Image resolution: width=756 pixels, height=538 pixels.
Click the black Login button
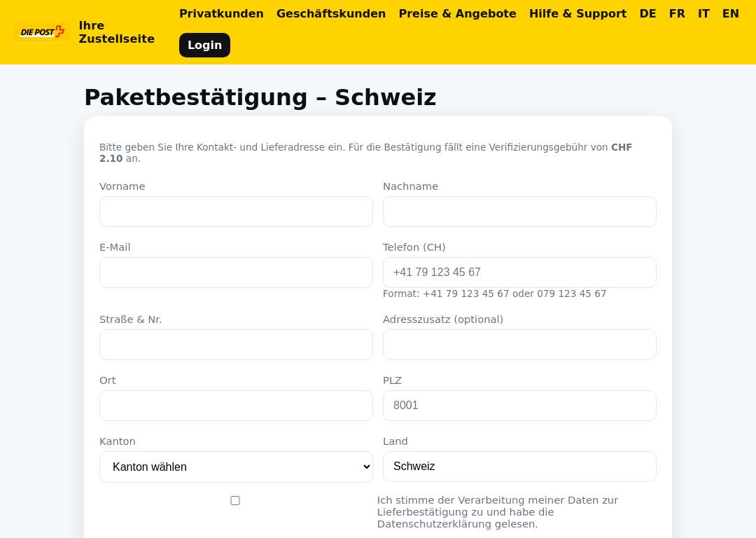pyautogui.click(x=204, y=45)
